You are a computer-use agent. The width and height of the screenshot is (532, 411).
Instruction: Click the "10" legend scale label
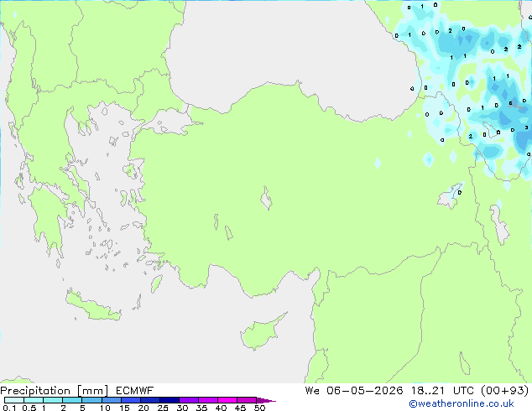click(x=105, y=408)
